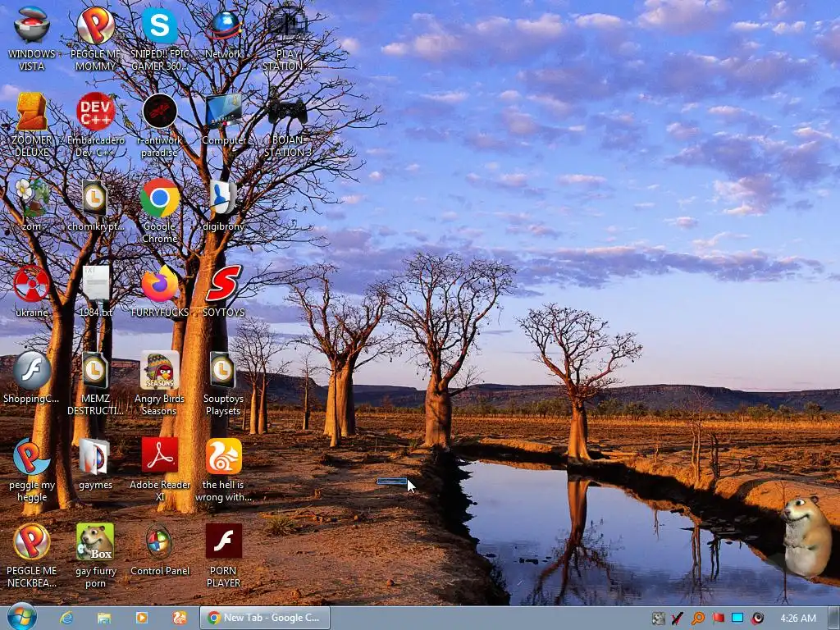The height and width of the screenshot is (630, 840).
Task: Select the Google Chrome desktop icon
Action: [160, 211]
